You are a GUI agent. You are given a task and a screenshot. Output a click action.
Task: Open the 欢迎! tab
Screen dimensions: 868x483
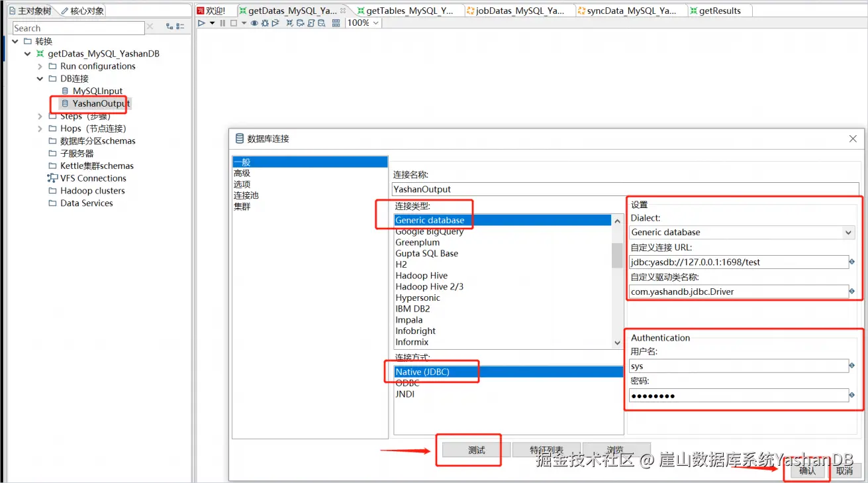[x=211, y=11]
